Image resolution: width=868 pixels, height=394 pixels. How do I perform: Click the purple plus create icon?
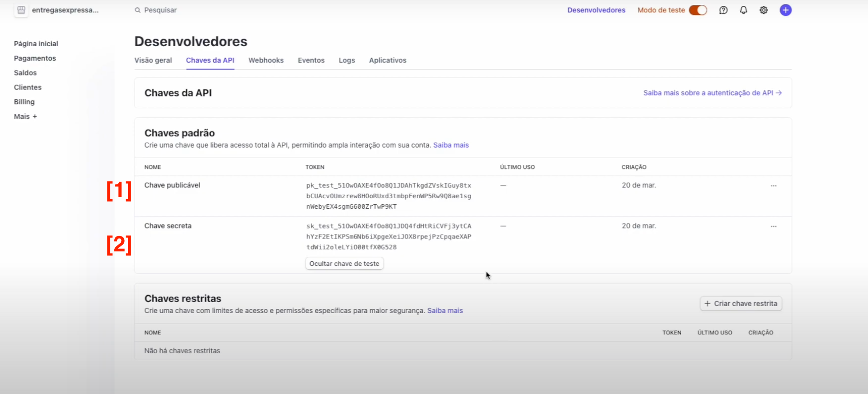(x=786, y=10)
